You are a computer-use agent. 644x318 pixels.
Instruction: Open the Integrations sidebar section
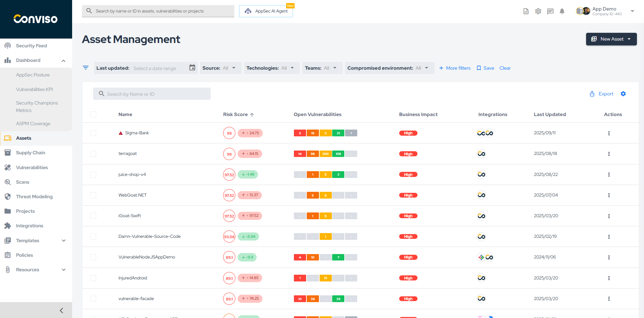pos(29,226)
